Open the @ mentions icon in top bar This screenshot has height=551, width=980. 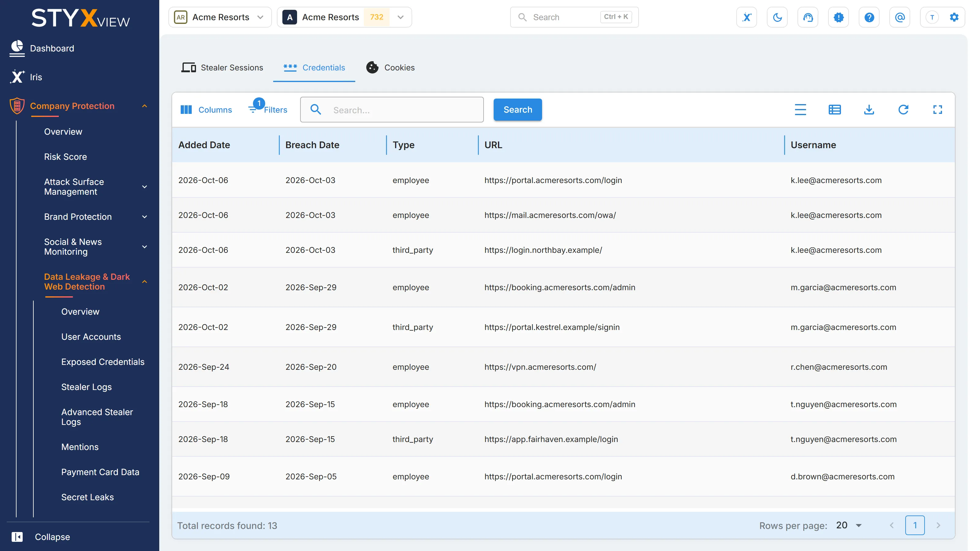click(x=900, y=17)
